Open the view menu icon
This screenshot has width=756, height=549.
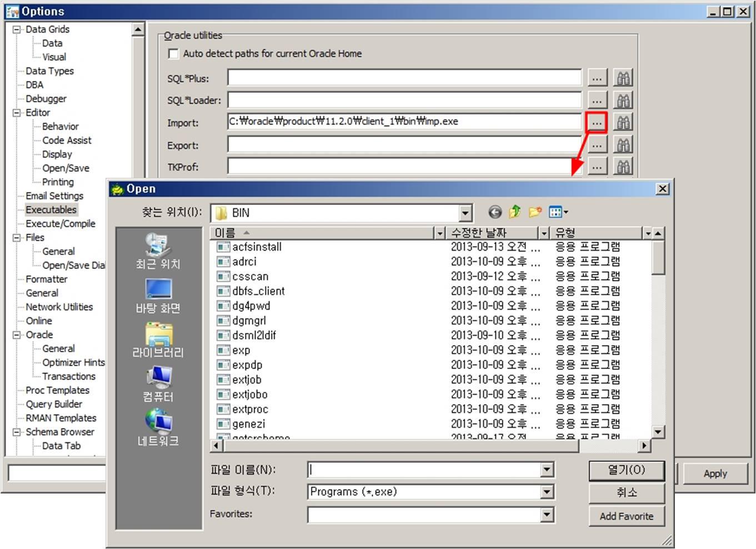click(x=558, y=212)
